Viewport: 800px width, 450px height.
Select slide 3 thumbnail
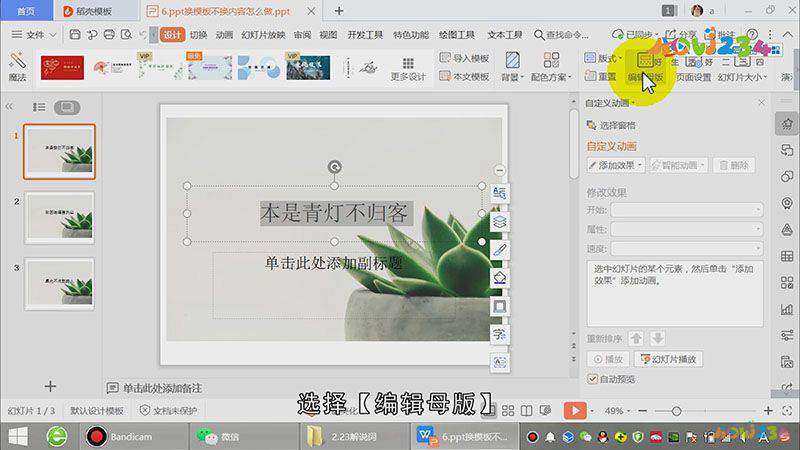tap(59, 284)
